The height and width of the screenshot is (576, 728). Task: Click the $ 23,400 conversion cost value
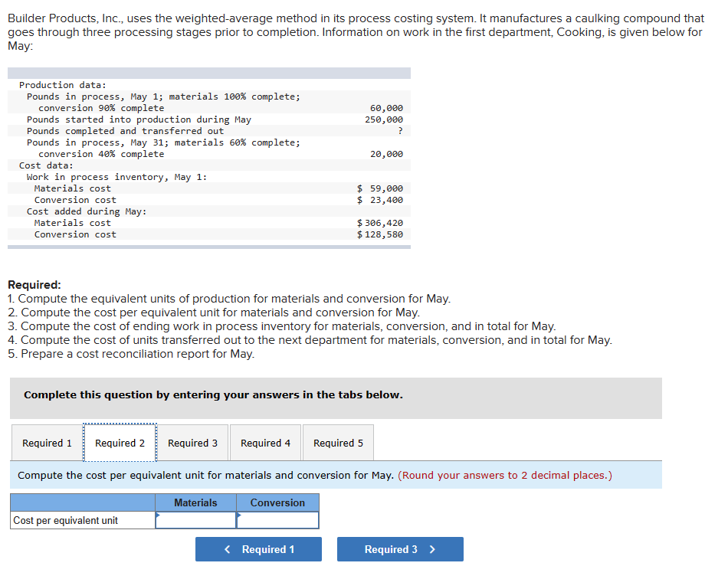click(380, 200)
